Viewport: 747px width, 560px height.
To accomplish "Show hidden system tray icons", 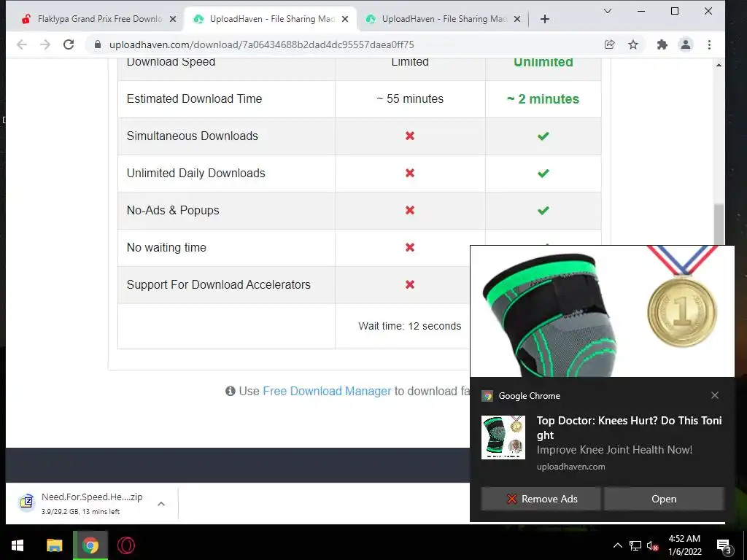I will pyautogui.click(x=617, y=545).
